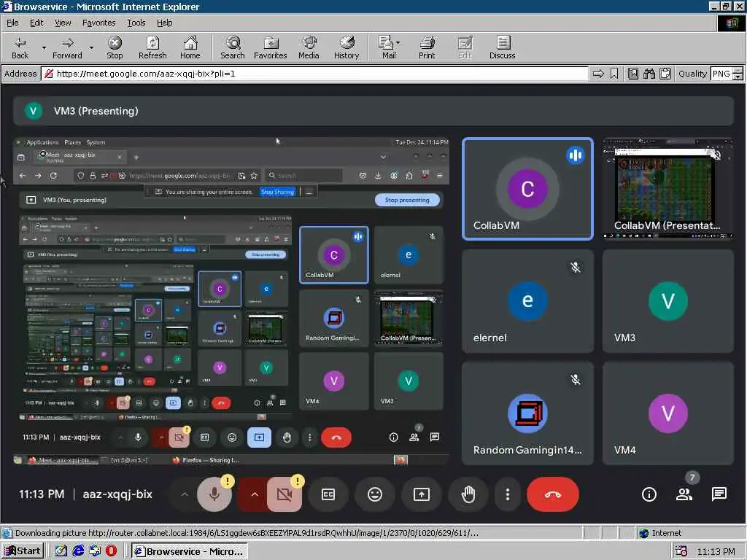747x560 pixels.
Task: Expand audio settings chevron beside microphone
Action: [x=185, y=494]
